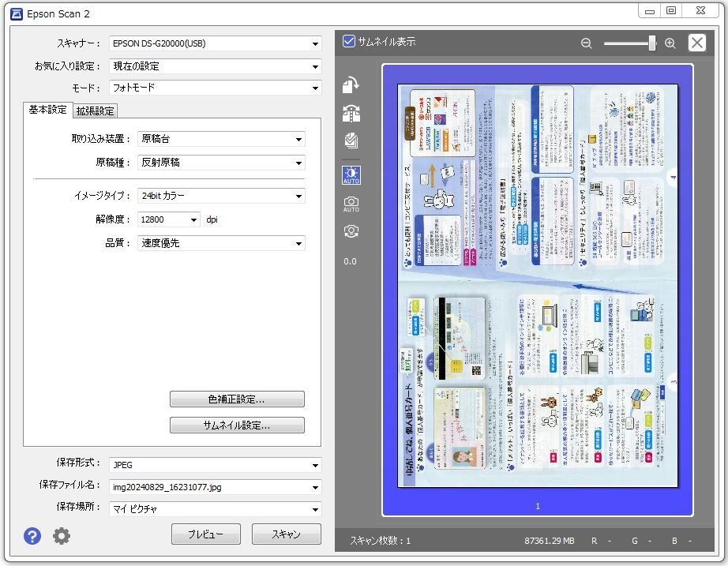Click the help question mark icon
This screenshot has width=728, height=566.
tap(32, 535)
